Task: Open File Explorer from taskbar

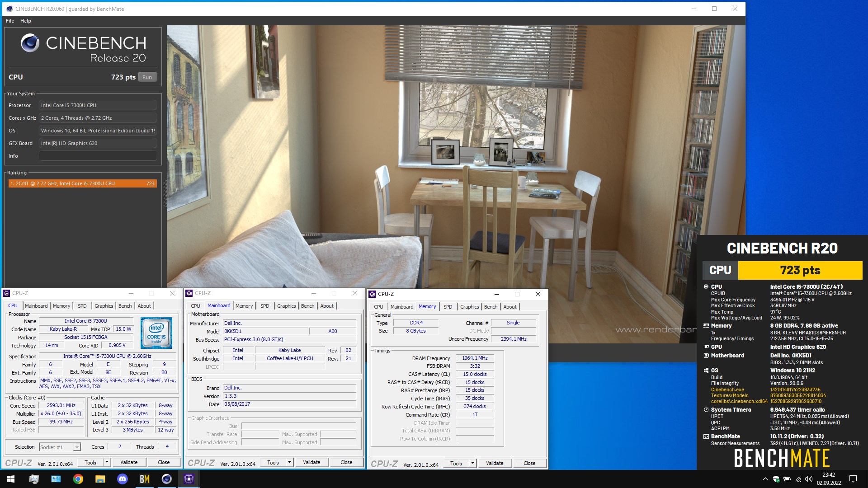Action: [x=100, y=479]
